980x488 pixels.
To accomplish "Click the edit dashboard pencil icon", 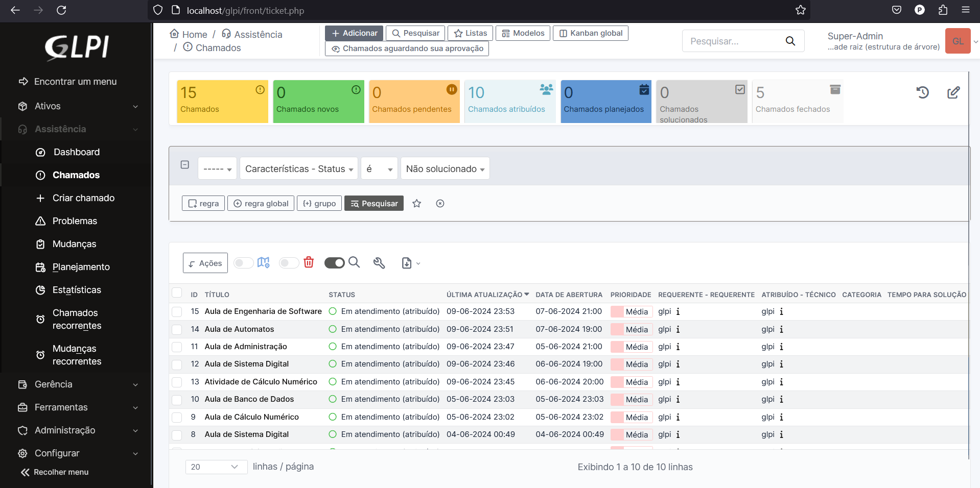I will (x=953, y=92).
